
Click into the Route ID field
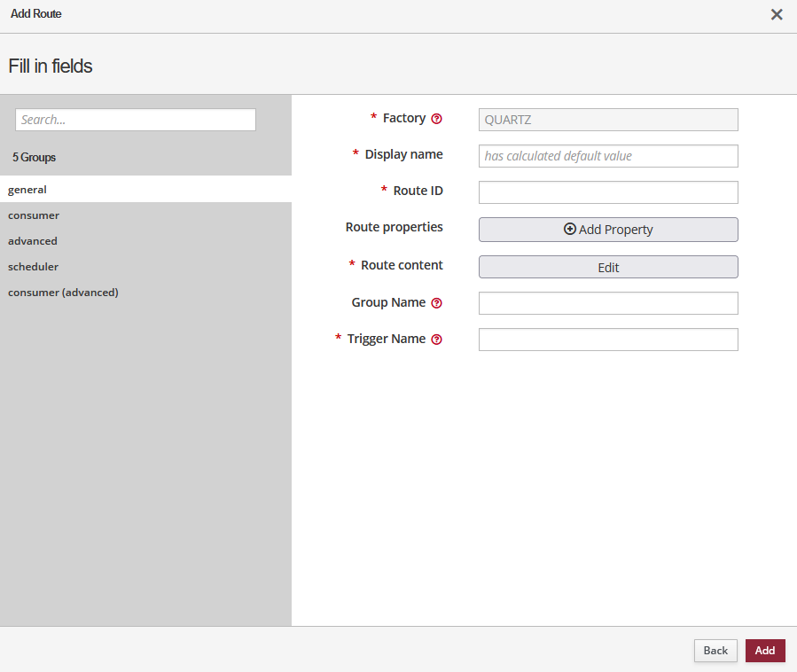click(608, 192)
